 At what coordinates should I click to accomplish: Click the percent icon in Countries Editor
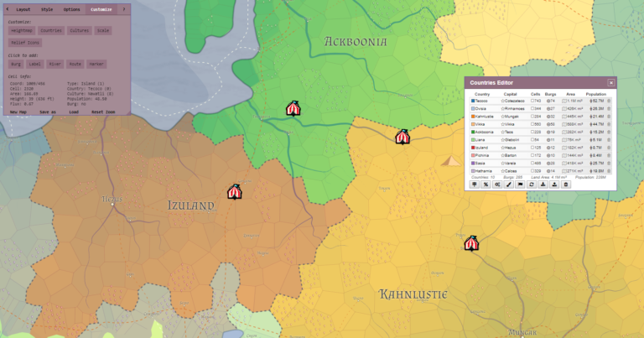486,185
